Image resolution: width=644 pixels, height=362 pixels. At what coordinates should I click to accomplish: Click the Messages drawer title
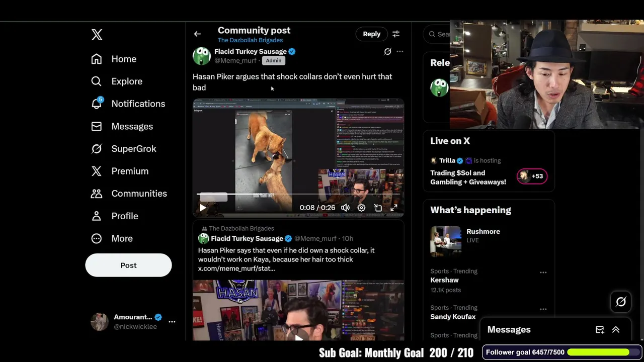(x=509, y=330)
